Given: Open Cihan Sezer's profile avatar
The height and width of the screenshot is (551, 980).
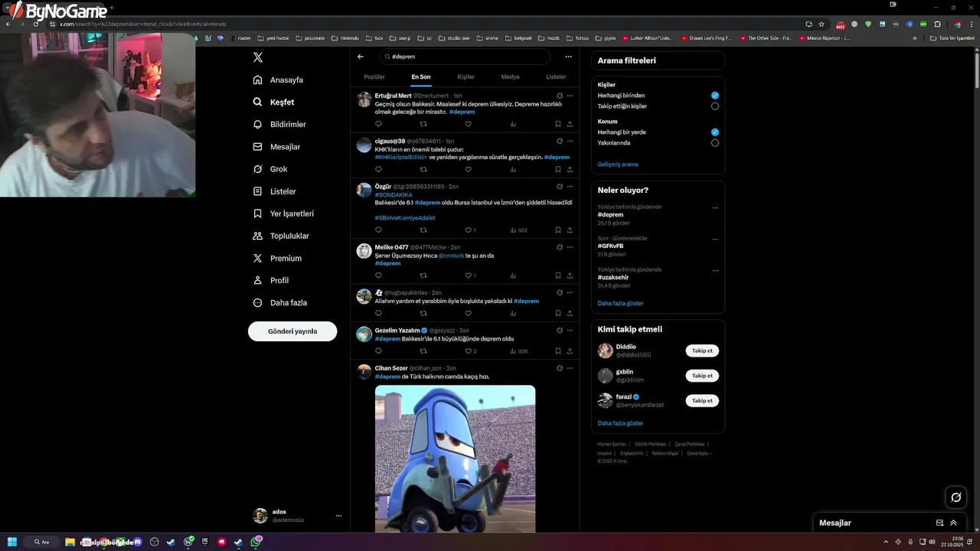Looking at the screenshot, I should 364,372.
